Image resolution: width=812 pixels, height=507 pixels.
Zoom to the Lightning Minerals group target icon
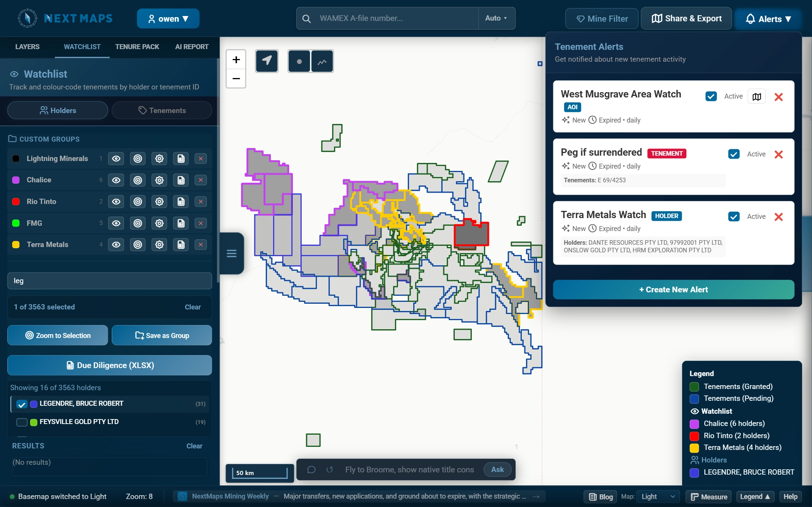(138, 158)
